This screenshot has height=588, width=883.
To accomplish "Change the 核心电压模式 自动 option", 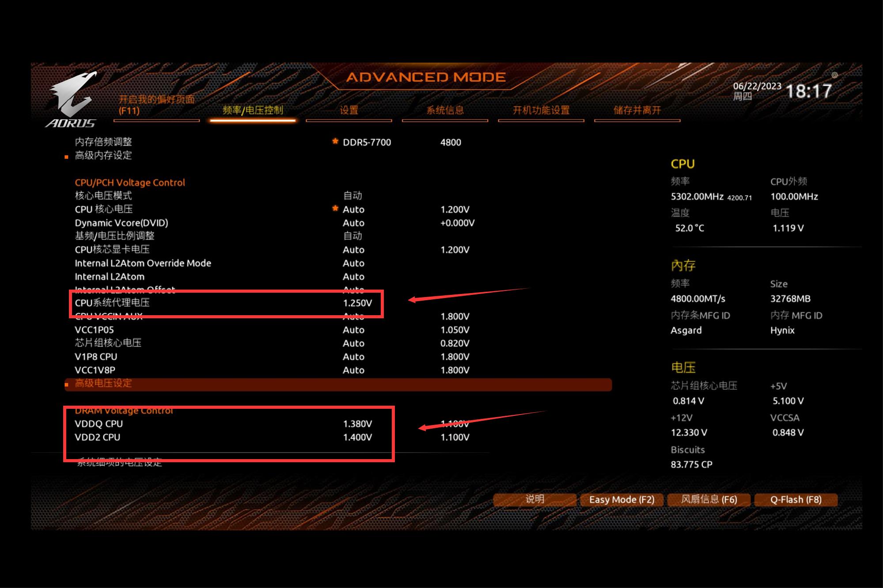I will click(x=352, y=196).
